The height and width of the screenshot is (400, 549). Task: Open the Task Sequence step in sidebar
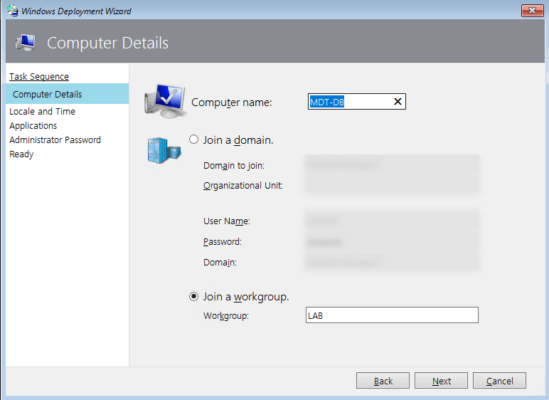39,76
